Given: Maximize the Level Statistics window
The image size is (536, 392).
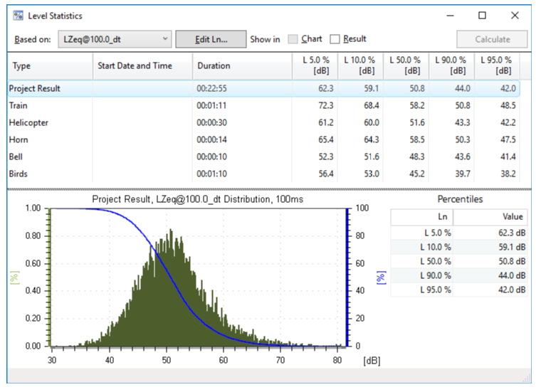Looking at the screenshot, I should [482, 15].
